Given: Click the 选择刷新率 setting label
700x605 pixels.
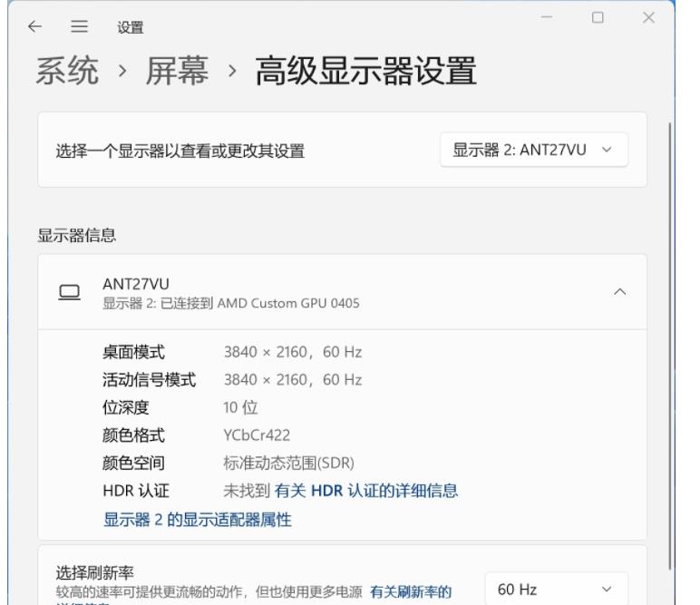Looking at the screenshot, I should point(94,572).
